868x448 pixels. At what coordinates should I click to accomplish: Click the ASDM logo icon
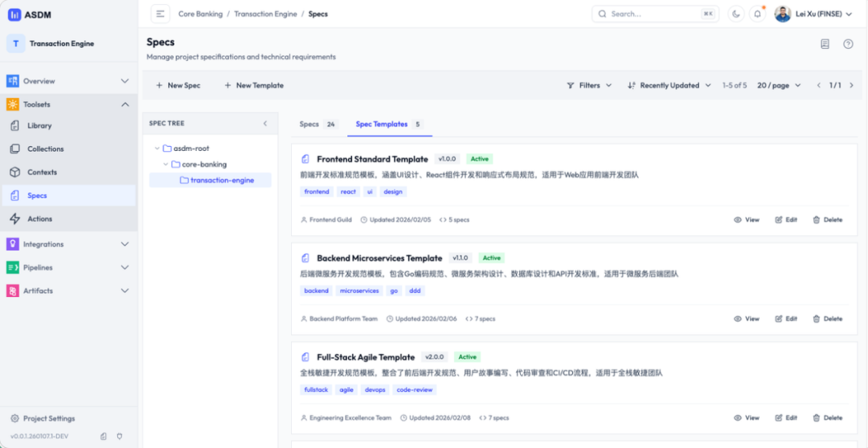click(14, 15)
